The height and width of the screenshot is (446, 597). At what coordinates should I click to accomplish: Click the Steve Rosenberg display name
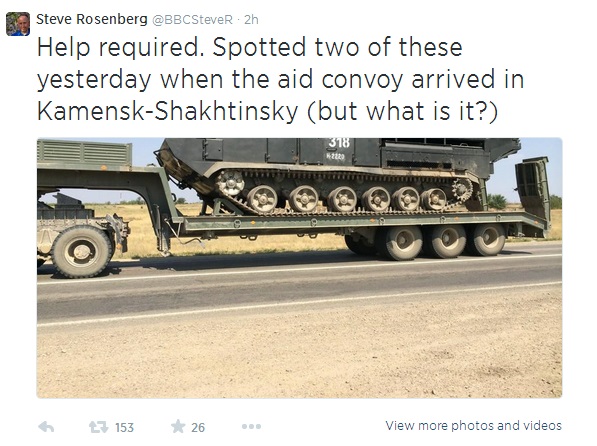point(92,19)
